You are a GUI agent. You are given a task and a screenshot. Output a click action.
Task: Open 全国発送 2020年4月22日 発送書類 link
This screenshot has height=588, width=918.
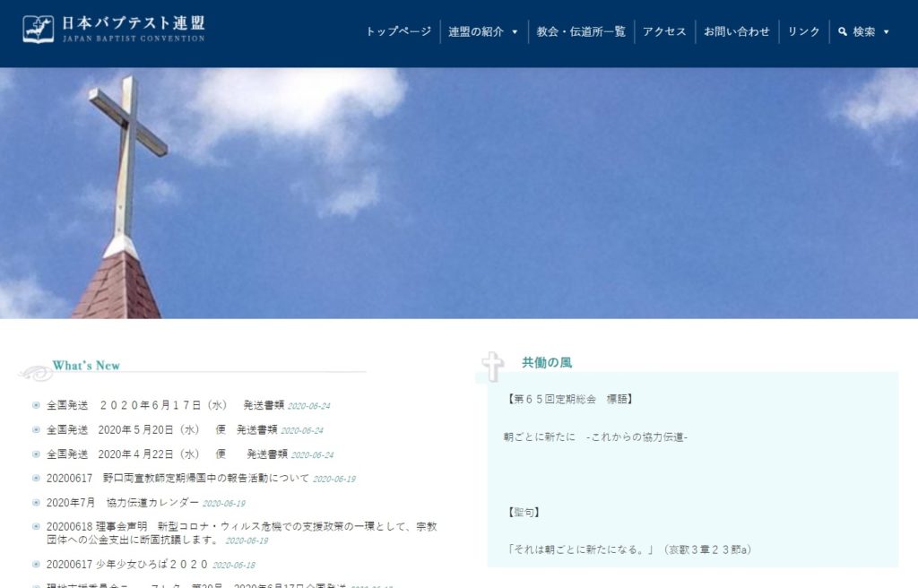coord(168,454)
